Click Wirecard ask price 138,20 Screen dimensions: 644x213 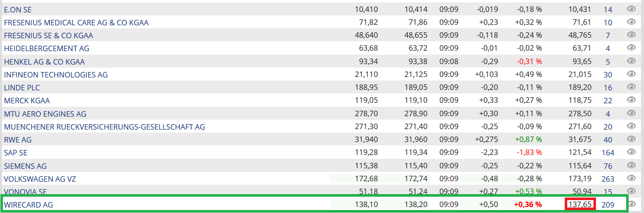coord(416,205)
